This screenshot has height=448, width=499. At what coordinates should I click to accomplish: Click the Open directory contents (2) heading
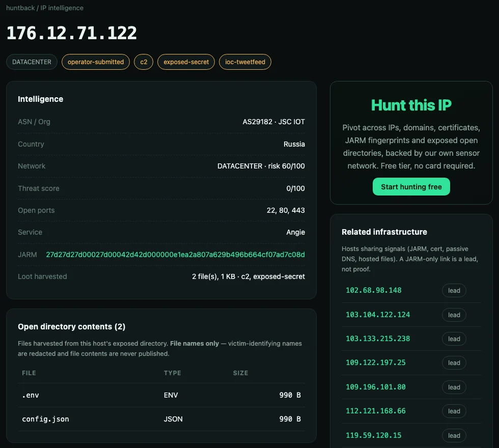(72, 327)
